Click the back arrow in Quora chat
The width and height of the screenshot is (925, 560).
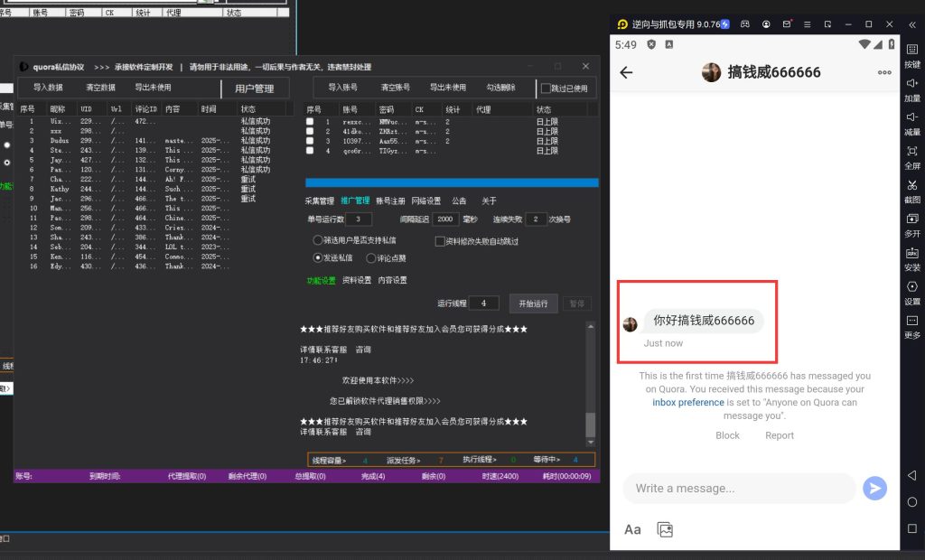point(626,73)
